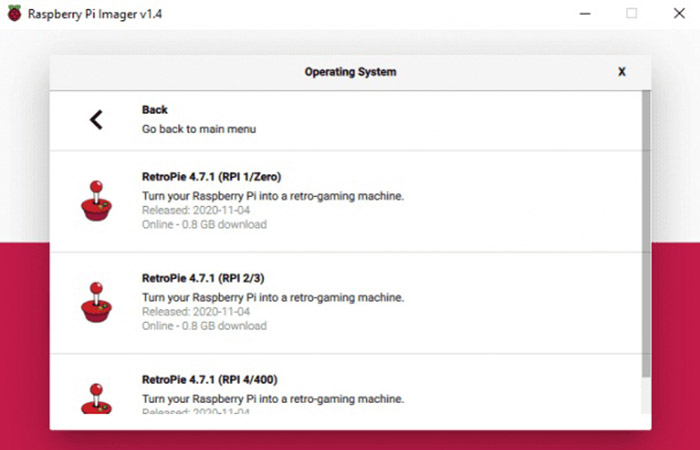Click RPI 2/3 'Online - 0.8 GB download' text
Screen dimensions: 700x450
[204, 325]
